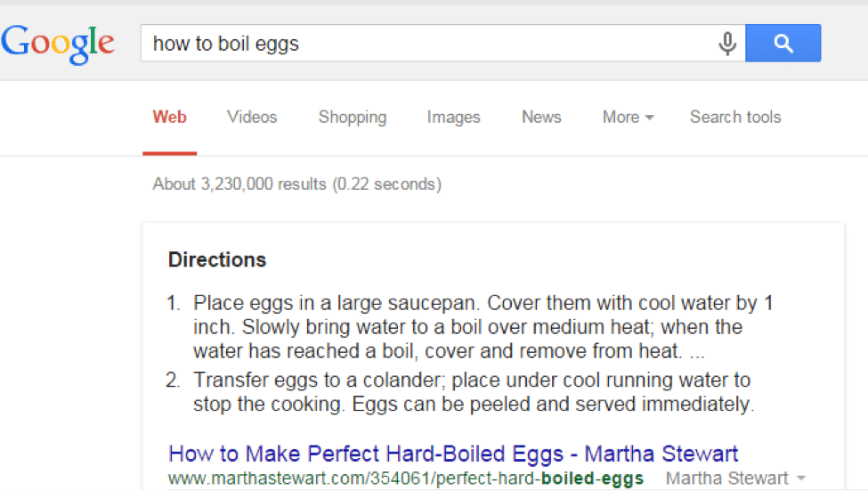Click the green marthastewart.com URL
This screenshot has height=491, width=868.
(x=406, y=479)
